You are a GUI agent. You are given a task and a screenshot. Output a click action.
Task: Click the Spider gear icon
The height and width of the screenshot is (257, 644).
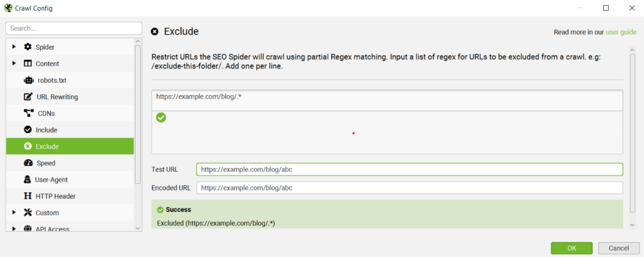point(28,46)
